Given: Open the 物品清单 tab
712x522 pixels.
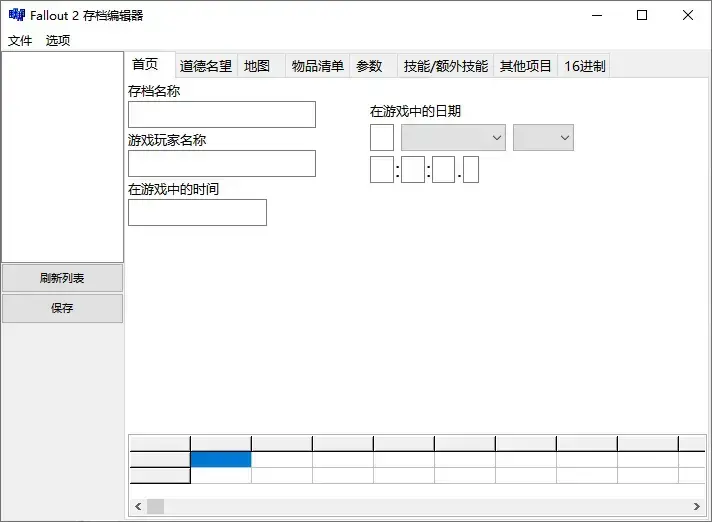Looking at the screenshot, I should click(x=317, y=66).
